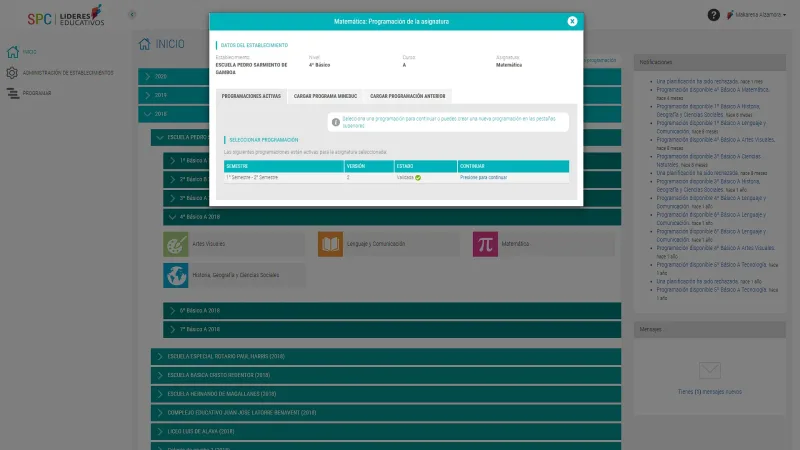Switch to Cargar Programación Anterior tab
Image resolution: width=800 pixels, height=450 pixels.
[407, 96]
